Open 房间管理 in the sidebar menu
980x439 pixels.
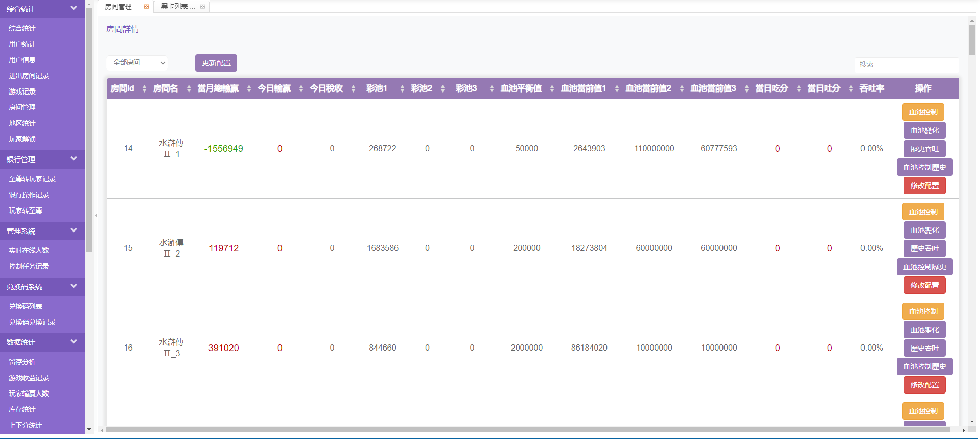click(22, 107)
